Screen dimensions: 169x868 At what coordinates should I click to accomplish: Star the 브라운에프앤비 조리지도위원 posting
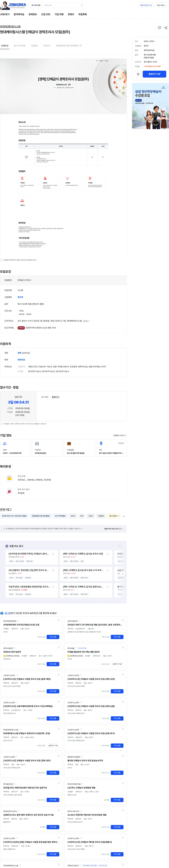[59, 620]
